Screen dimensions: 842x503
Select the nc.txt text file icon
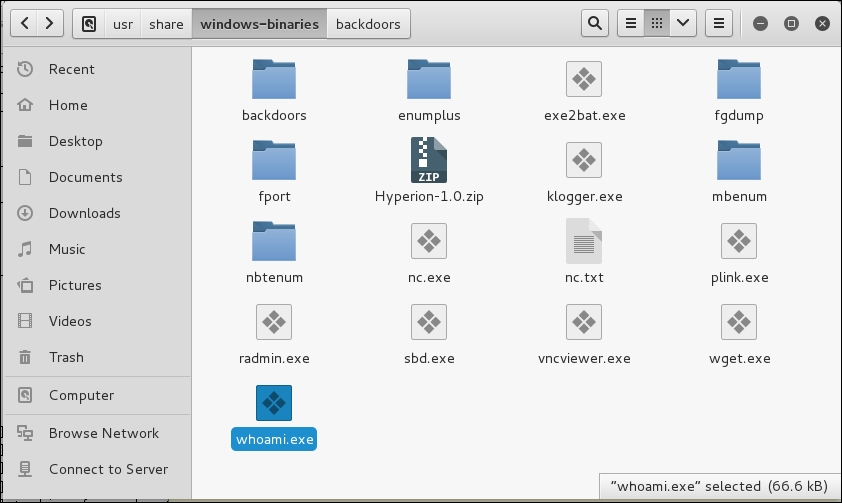pyautogui.click(x=584, y=241)
